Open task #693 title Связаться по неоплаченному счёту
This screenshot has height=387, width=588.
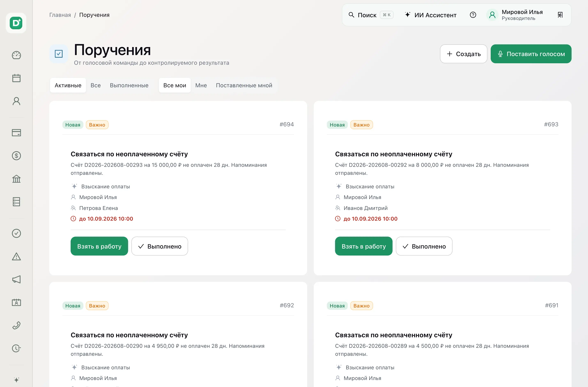[394, 154]
